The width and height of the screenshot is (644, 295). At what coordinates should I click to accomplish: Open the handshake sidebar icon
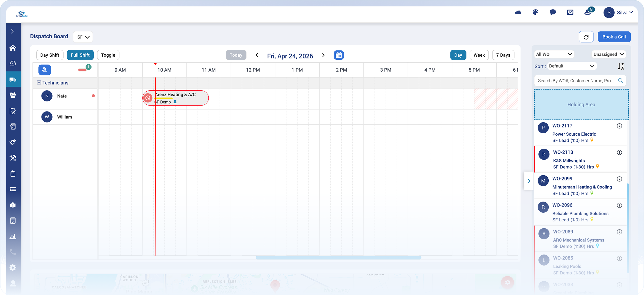(13, 142)
